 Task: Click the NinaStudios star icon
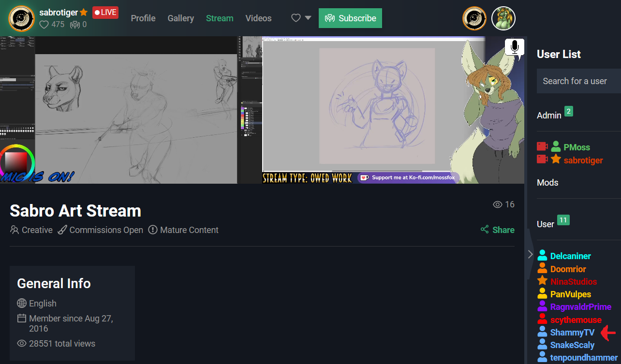tap(542, 281)
